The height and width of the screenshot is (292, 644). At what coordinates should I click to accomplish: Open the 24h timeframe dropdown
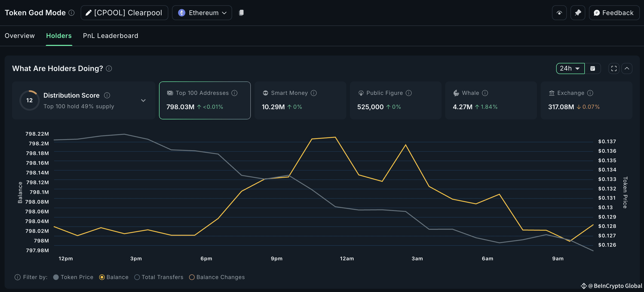coord(570,68)
